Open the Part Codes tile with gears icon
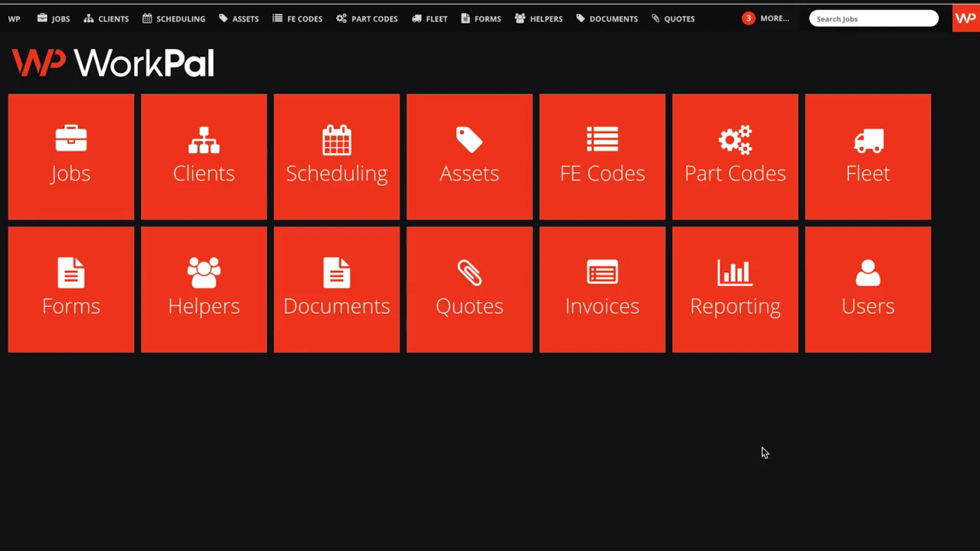 (x=735, y=157)
